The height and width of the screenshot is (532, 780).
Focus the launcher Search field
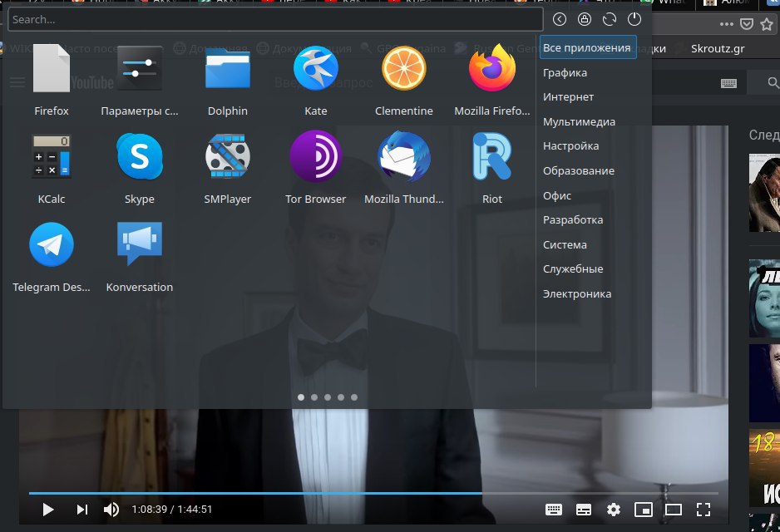click(x=275, y=19)
